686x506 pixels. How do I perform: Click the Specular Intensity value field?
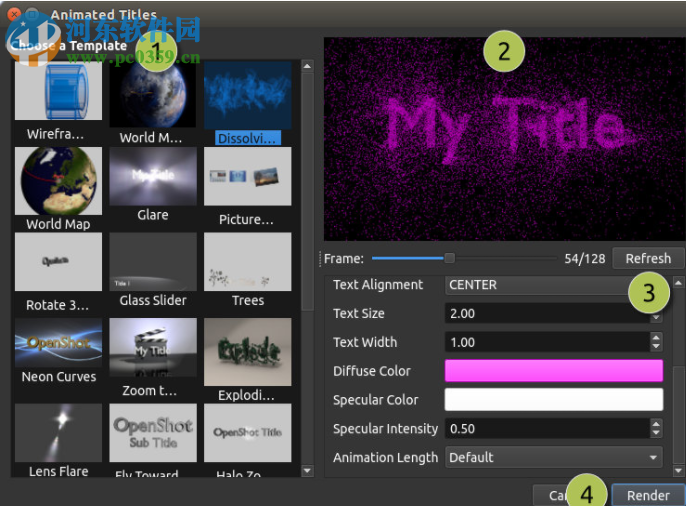coord(547,429)
